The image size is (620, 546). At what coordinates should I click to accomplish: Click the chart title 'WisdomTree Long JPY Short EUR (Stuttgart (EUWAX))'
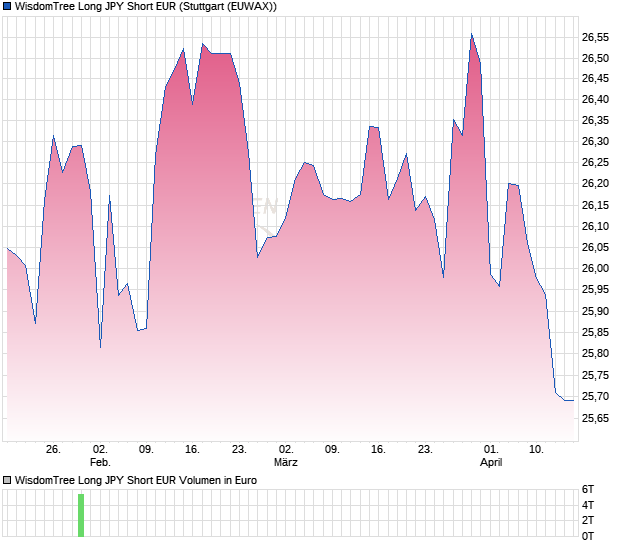tap(146, 6)
